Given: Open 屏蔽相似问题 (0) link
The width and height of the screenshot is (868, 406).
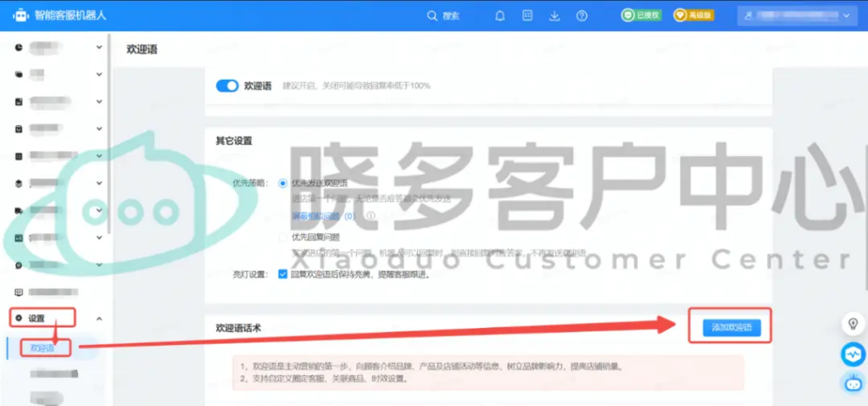Looking at the screenshot, I should tap(324, 216).
